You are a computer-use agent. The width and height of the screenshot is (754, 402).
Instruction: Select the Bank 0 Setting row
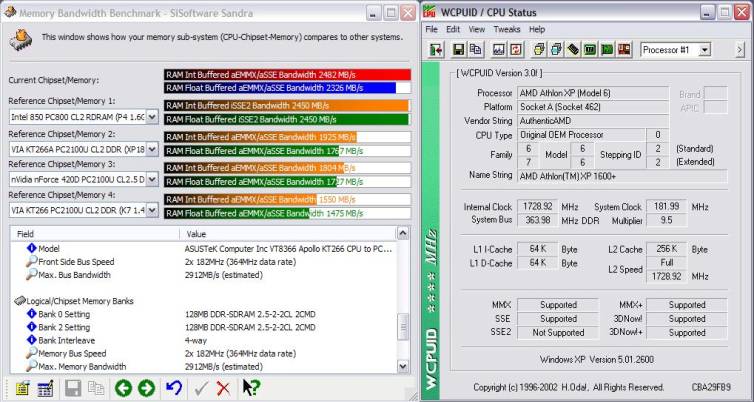click(x=204, y=314)
